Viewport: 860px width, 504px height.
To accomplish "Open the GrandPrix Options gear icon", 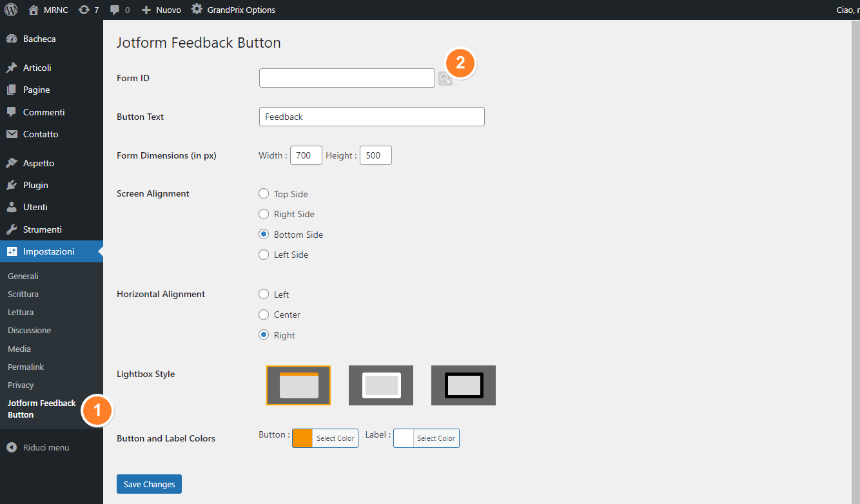I will 197,10.
